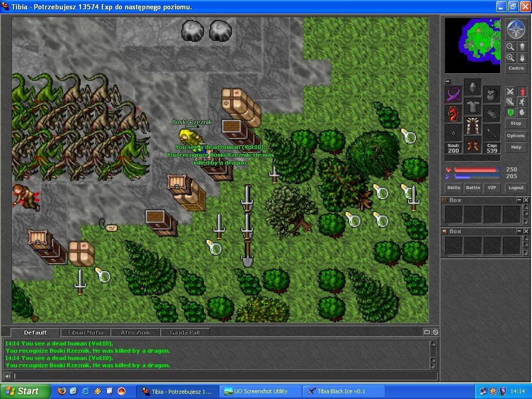Screen dimensions: 532x399
Task: Open the Options dialog
Action: point(516,136)
